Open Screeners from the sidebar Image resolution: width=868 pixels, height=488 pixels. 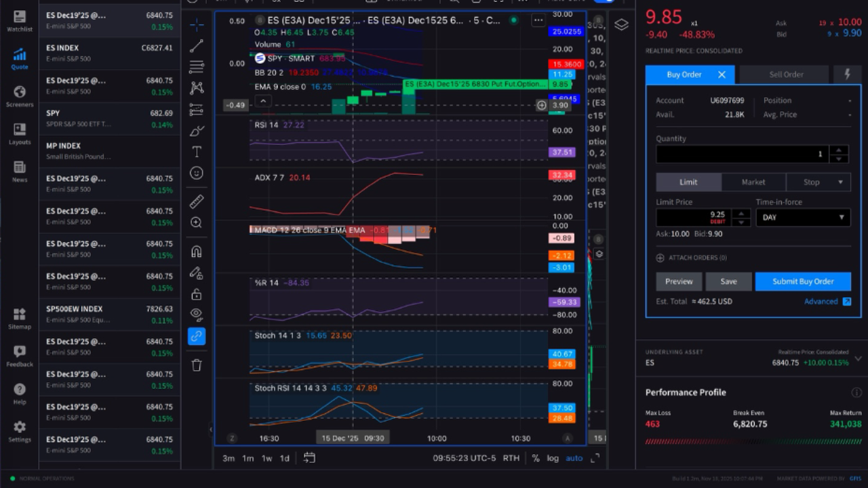[20, 96]
